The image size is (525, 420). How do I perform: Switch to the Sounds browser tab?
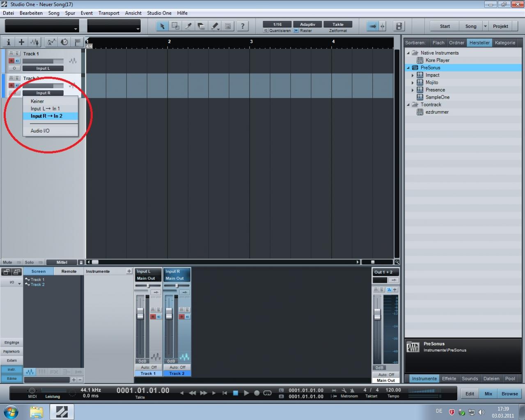[x=470, y=379]
